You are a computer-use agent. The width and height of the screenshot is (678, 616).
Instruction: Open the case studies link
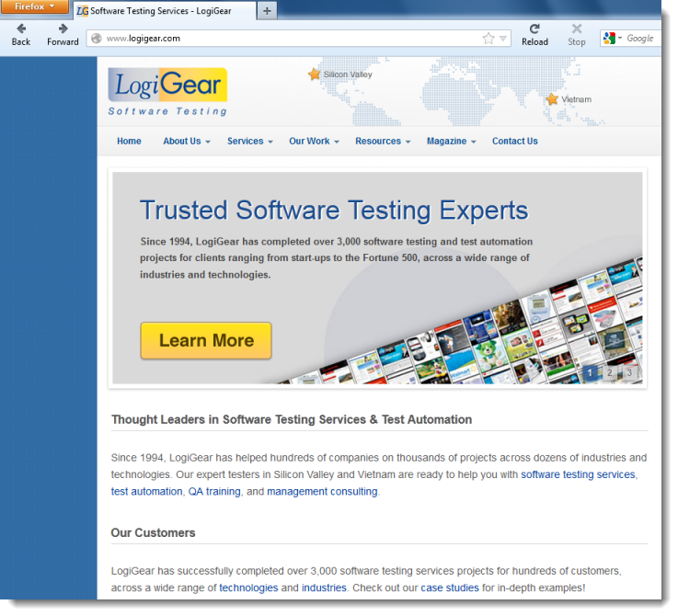click(450, 587)
